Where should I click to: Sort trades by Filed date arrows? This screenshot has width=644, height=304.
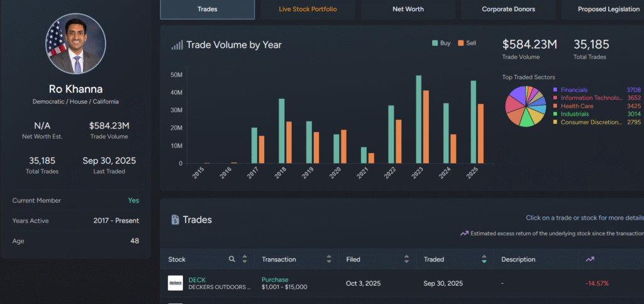tap(406, 259)
